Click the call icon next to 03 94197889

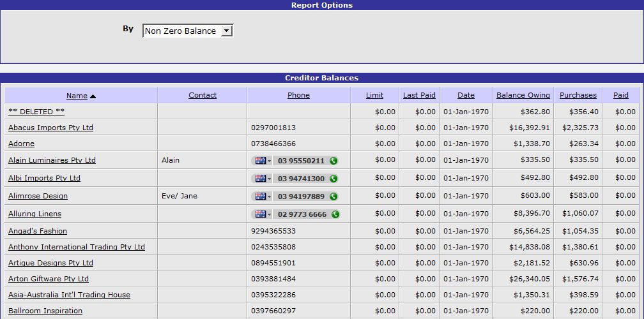333,197
